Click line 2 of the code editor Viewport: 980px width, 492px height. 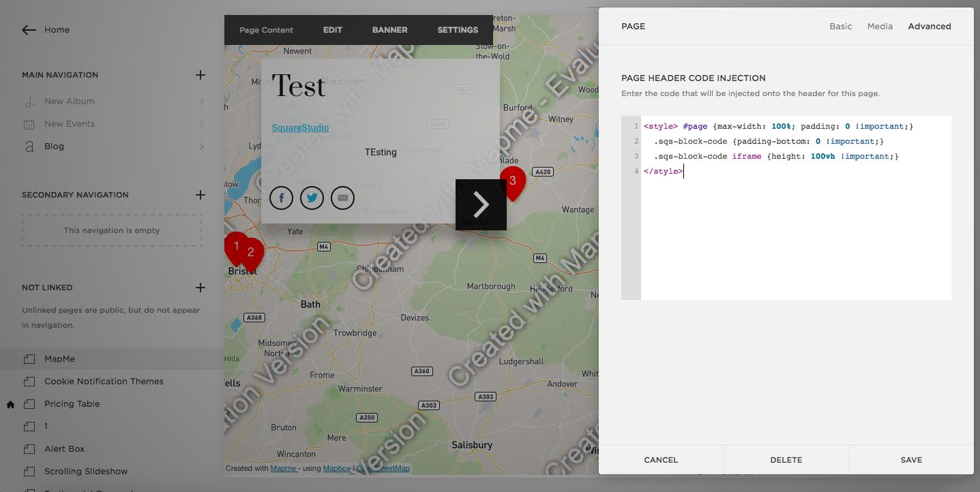click(769, 141)
